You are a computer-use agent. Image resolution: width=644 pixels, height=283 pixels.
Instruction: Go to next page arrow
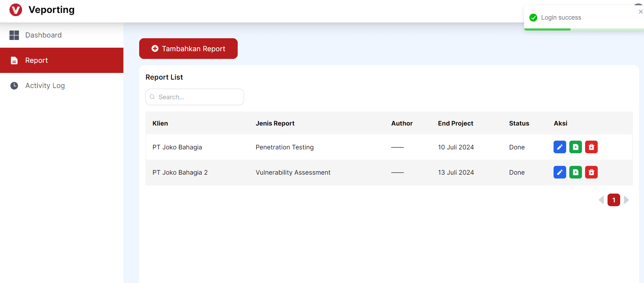pos(626,200)
